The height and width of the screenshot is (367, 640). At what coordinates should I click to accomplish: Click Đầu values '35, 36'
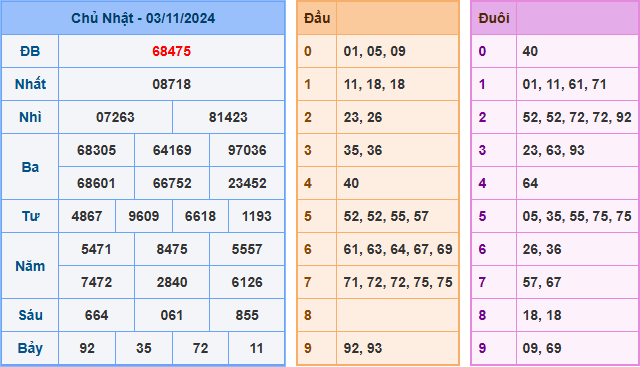click(363, 150)
